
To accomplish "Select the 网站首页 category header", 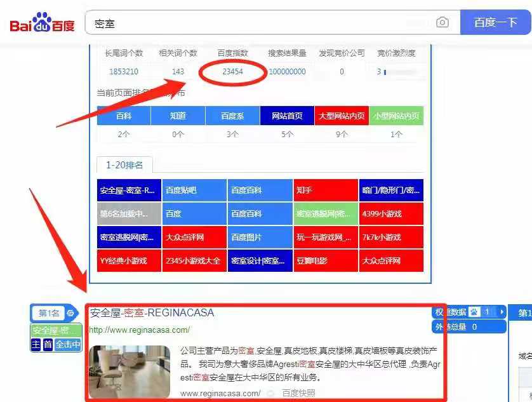I will (x=287, y=116).
